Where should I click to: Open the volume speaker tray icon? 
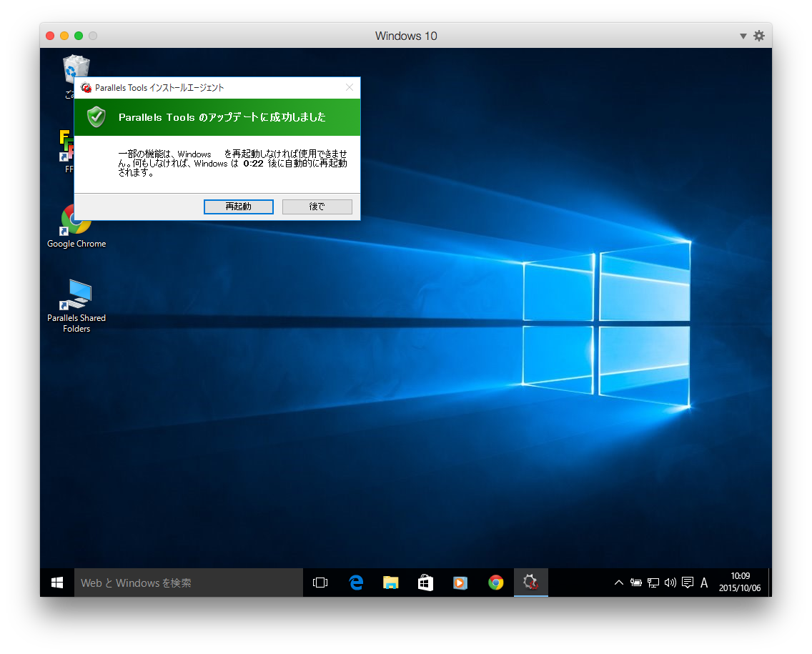pos(670,583)
